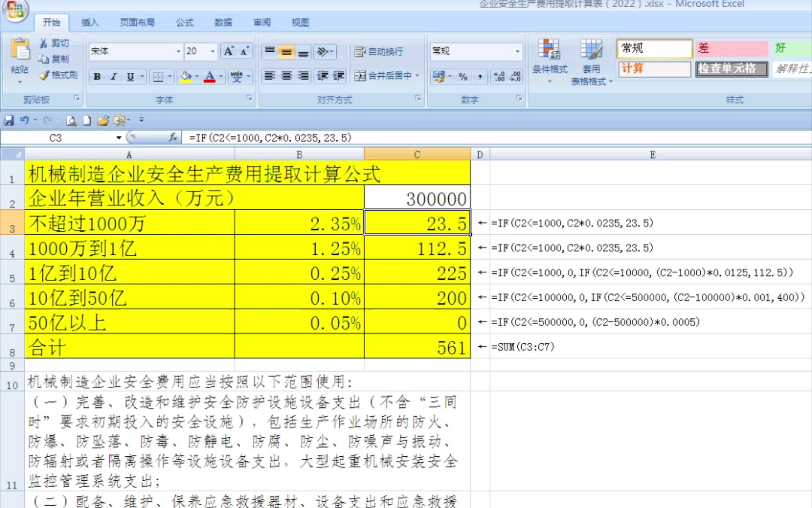Select cell C2 containing 300000
The height and width of the screenshot is (508, 812).
click(x=417, y=198)
